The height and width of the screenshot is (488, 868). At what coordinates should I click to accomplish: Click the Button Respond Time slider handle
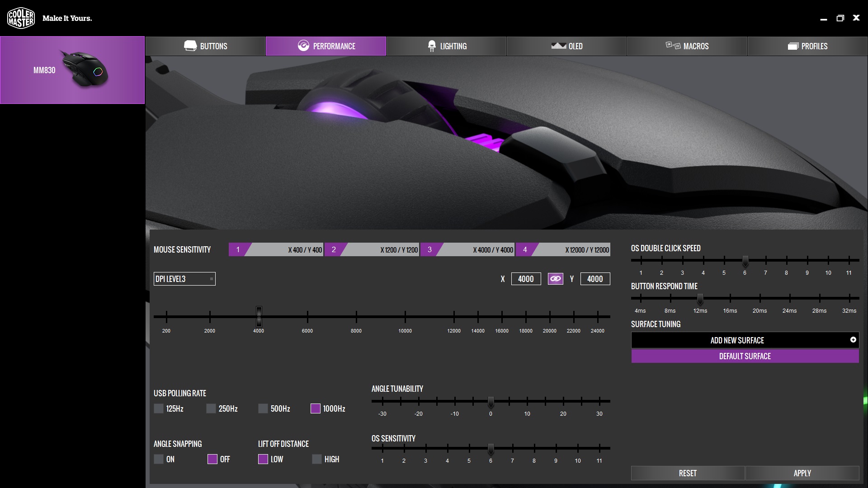click(x=700, y=299)
